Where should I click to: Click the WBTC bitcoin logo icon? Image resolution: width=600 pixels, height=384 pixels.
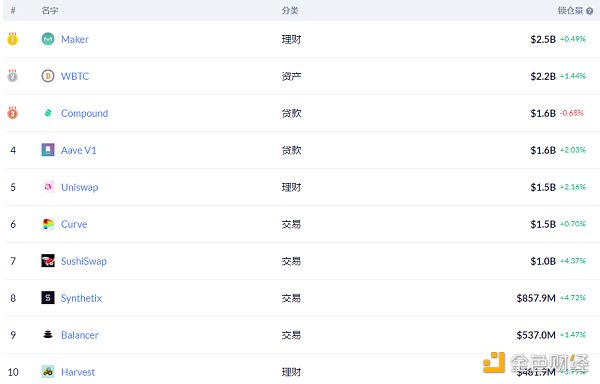tap(48, 76)
